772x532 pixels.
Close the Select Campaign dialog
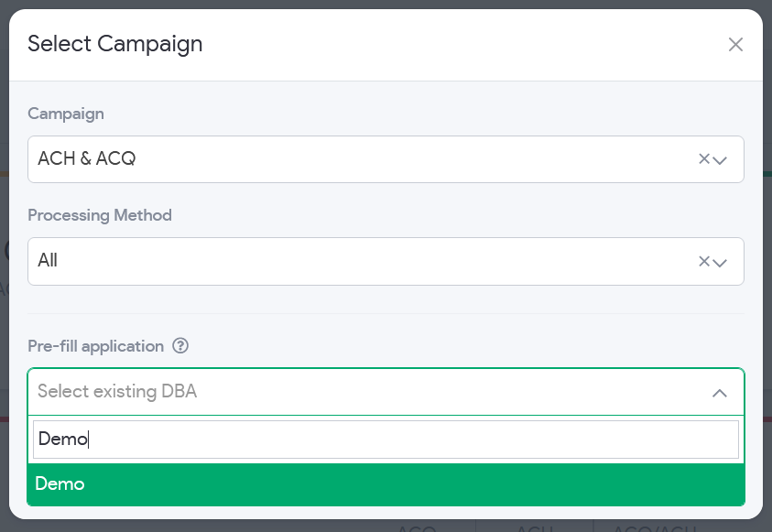click(x=735, y=45)
